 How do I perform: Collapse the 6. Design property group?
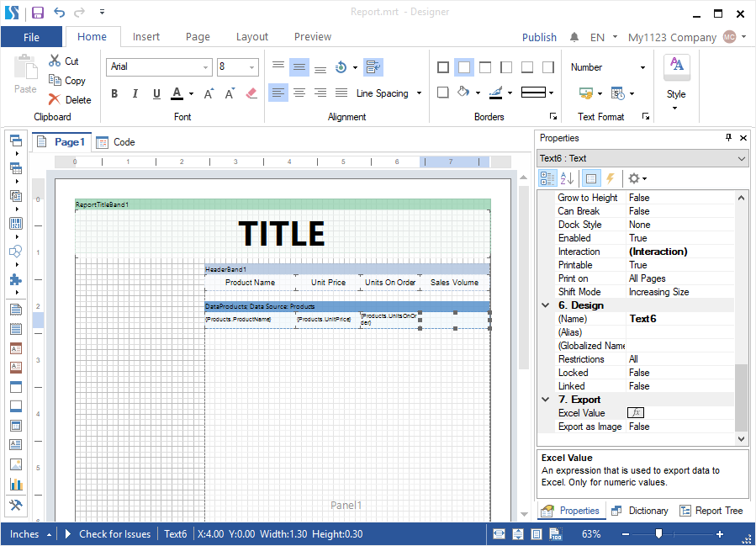click(x=546, y=305)
